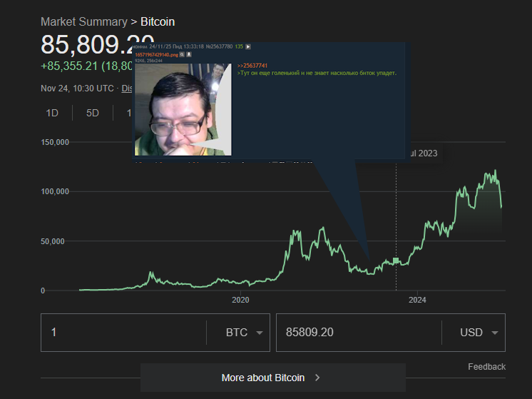This screenshot has height=399, width=532.
Task: Click the 150,000 y-axis label
Action: pyautogui.click(x=55, y=142)
